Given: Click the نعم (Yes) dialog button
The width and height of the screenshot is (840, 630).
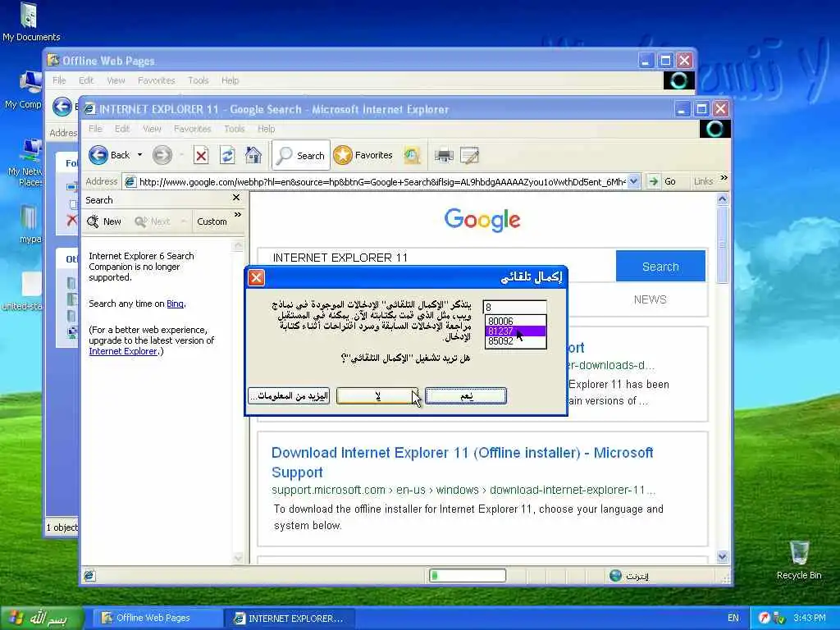Looking at the screenshot, I should 466,396.
